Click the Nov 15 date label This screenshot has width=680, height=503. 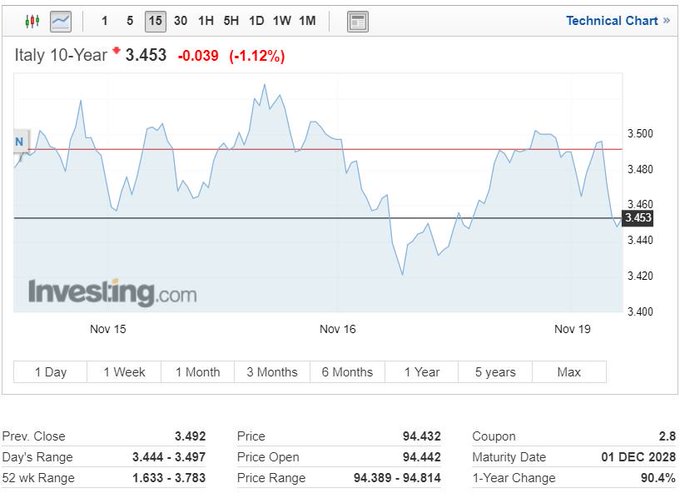(108, 329)
